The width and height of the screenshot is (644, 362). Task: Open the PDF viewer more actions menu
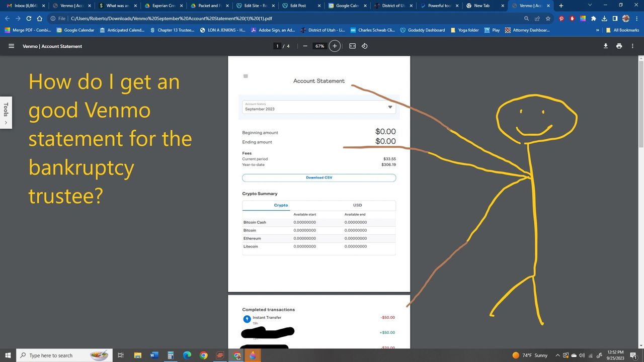(x=632, y=46)
